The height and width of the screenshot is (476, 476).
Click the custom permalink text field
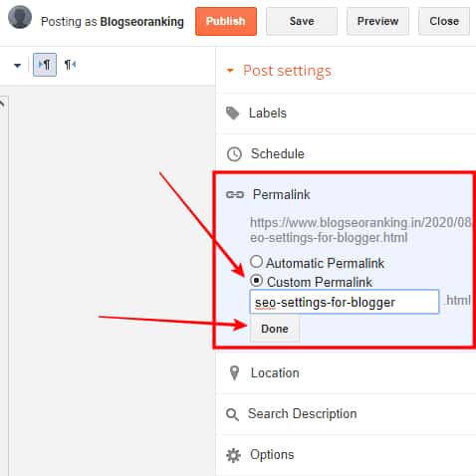pyautogui.click(x=345, y=302)
